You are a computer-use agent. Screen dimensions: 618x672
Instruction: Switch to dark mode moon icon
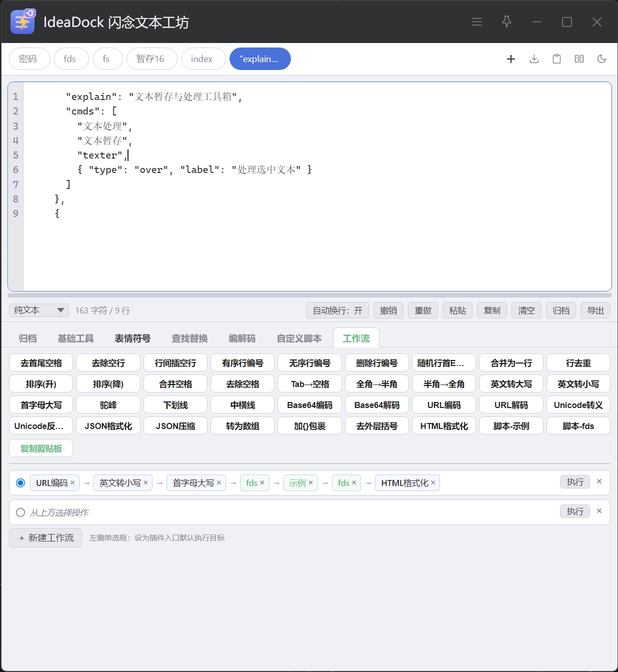click(x=601, y=59)
